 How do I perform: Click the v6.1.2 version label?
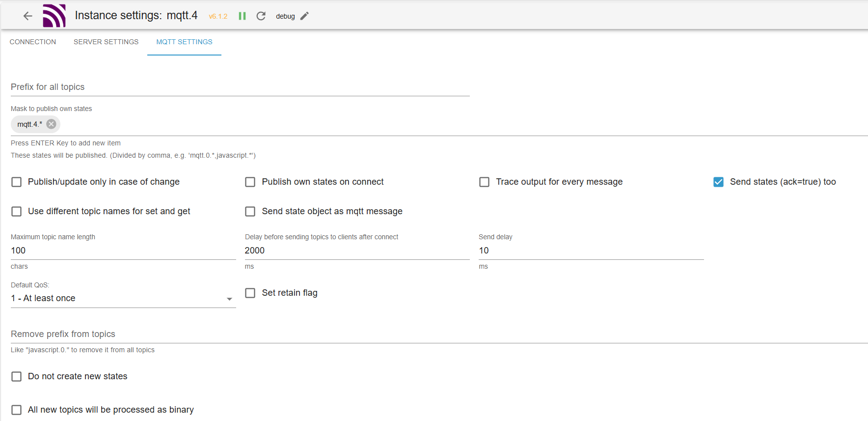tap(218, 17)
